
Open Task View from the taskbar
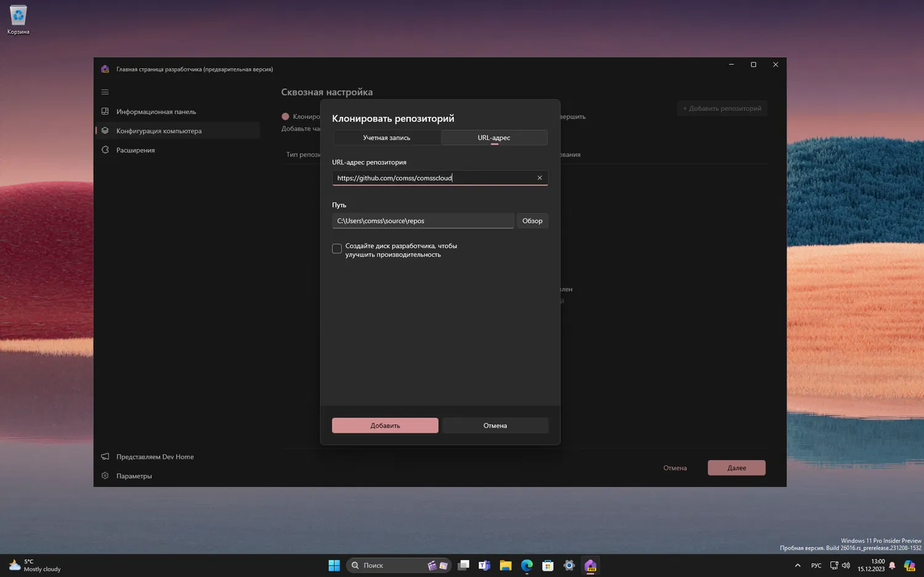pyautogui.click(x=463, y=565)
